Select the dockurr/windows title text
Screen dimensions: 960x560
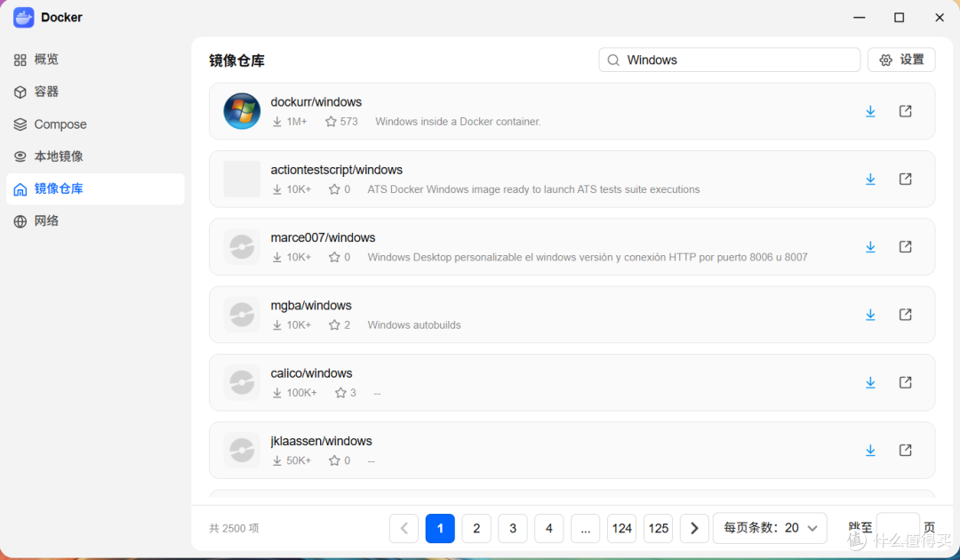316,102
